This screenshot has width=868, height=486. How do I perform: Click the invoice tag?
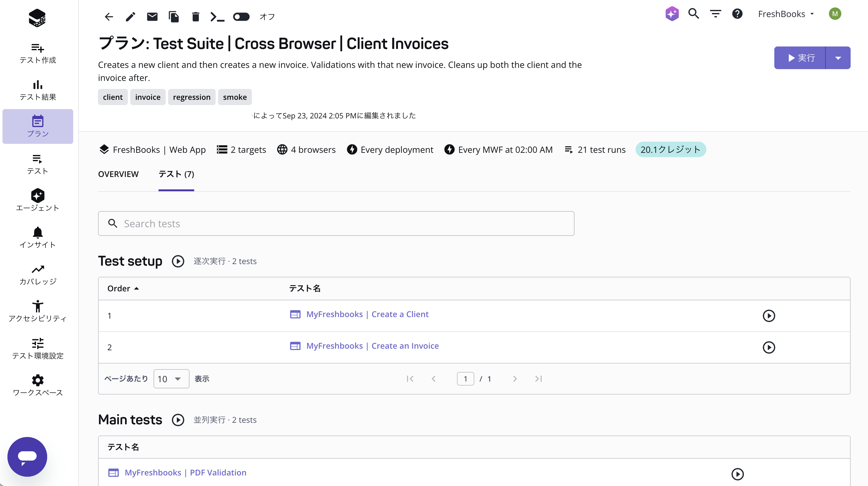coord(148,97)
